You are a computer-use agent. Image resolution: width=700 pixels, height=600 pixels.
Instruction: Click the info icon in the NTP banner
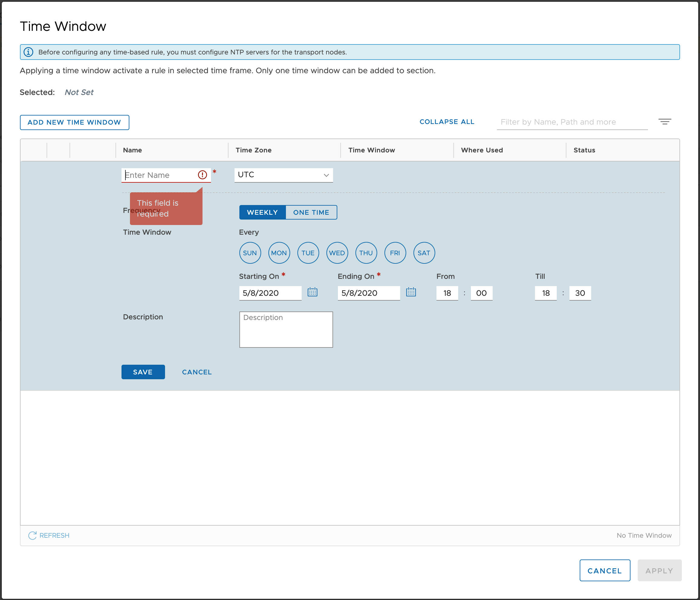coord(28,52)
